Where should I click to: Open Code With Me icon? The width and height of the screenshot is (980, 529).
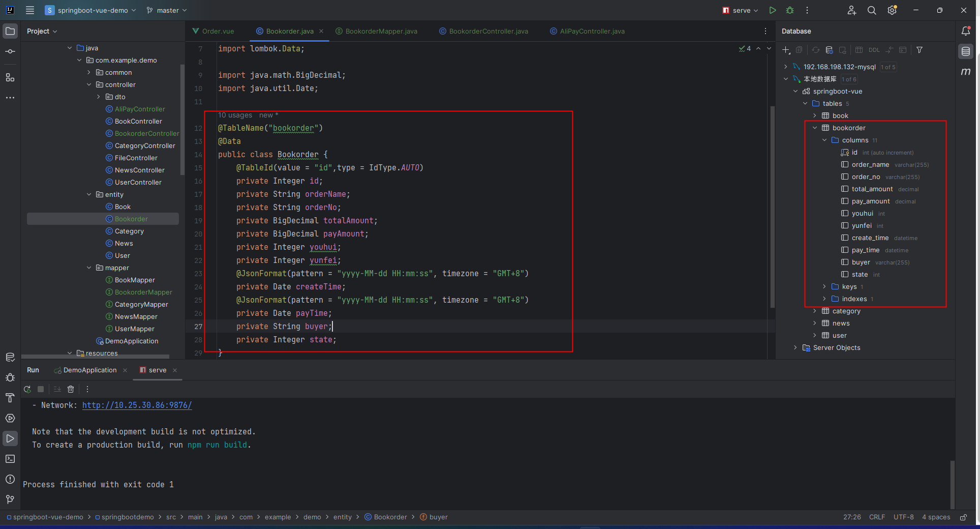pyautogui.click(x=852, y=10)
